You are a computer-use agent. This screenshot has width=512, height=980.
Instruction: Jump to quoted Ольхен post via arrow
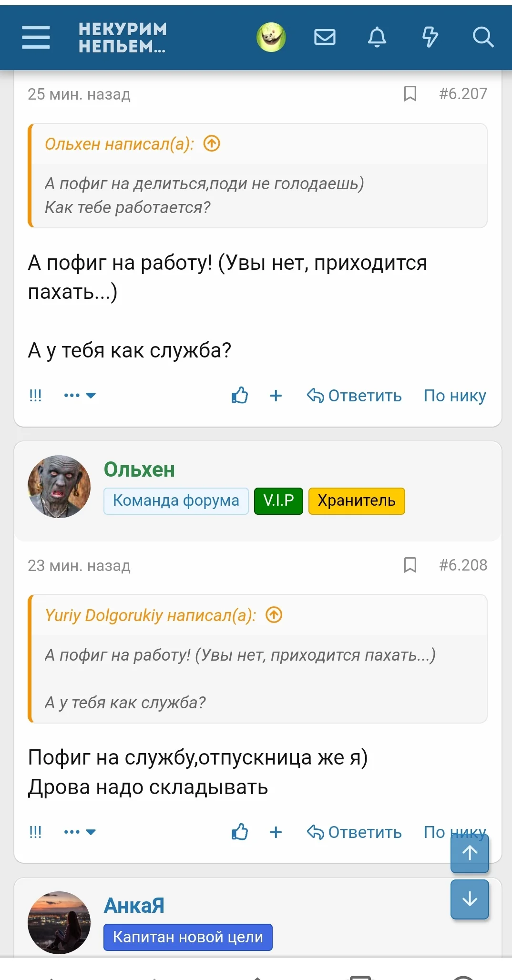point(212,143)
